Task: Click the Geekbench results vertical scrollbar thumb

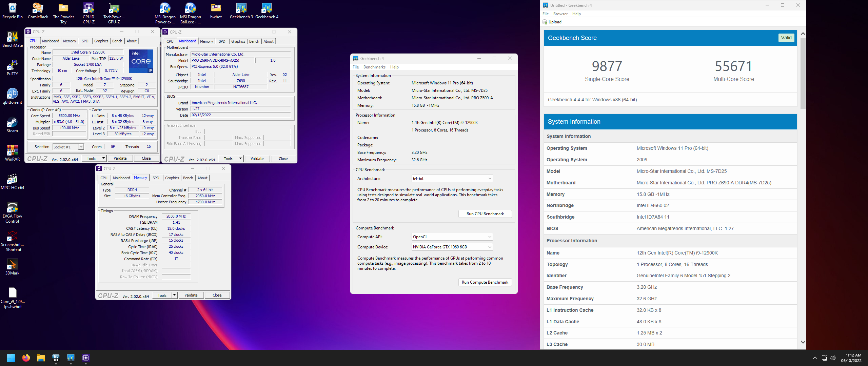Action: (803, 73)
